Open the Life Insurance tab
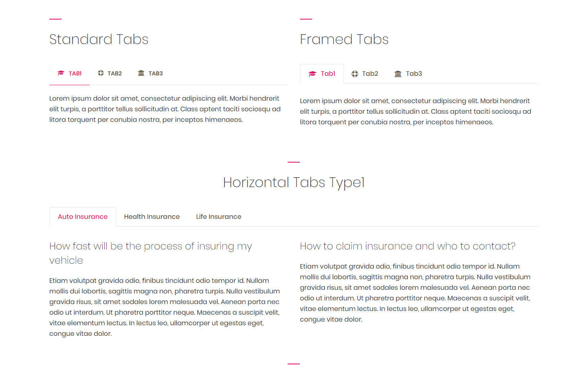The image size is (588, 366). [x=218, y=217]
